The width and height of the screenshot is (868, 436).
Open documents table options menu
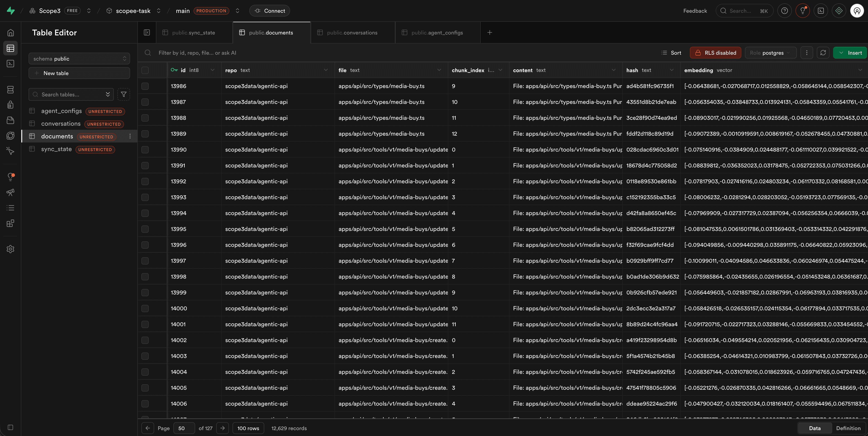click(130, 136)
